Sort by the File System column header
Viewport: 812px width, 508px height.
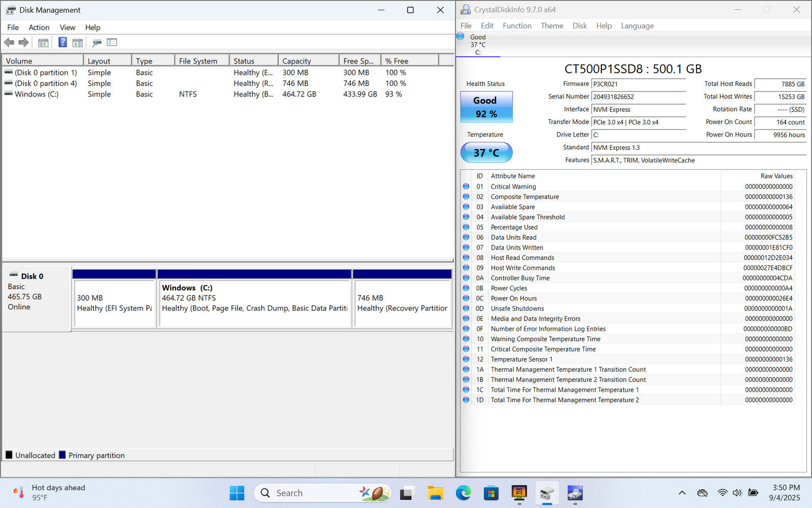pyautogui.click(x=202, y=60)
